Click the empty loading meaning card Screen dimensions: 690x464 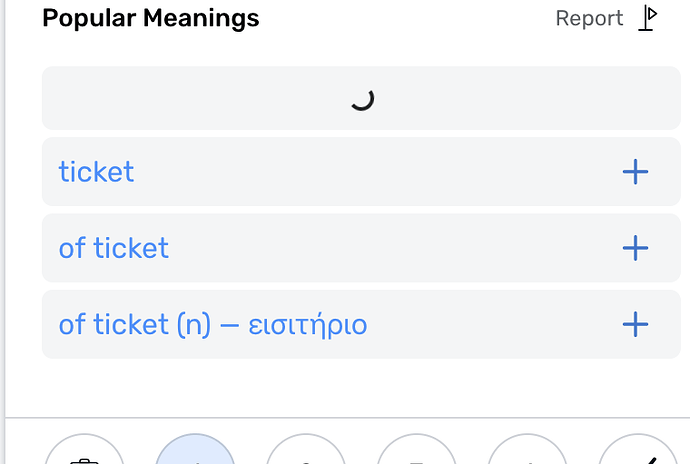tap(361, 98)
